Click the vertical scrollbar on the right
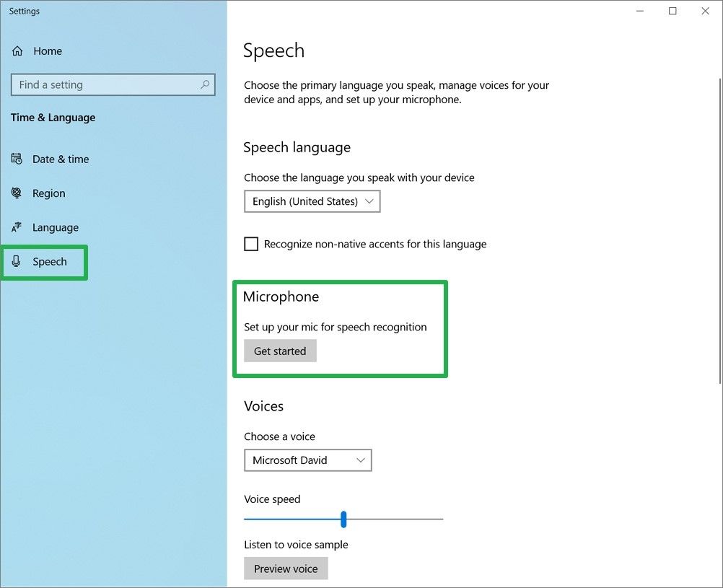723x588 pixels. click(x=720, y=231)
